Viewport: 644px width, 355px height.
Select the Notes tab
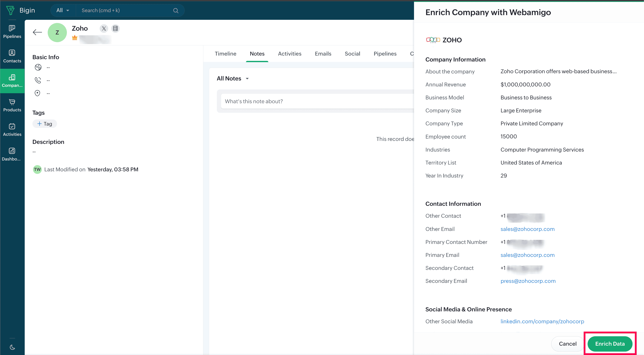click(257, 54)
